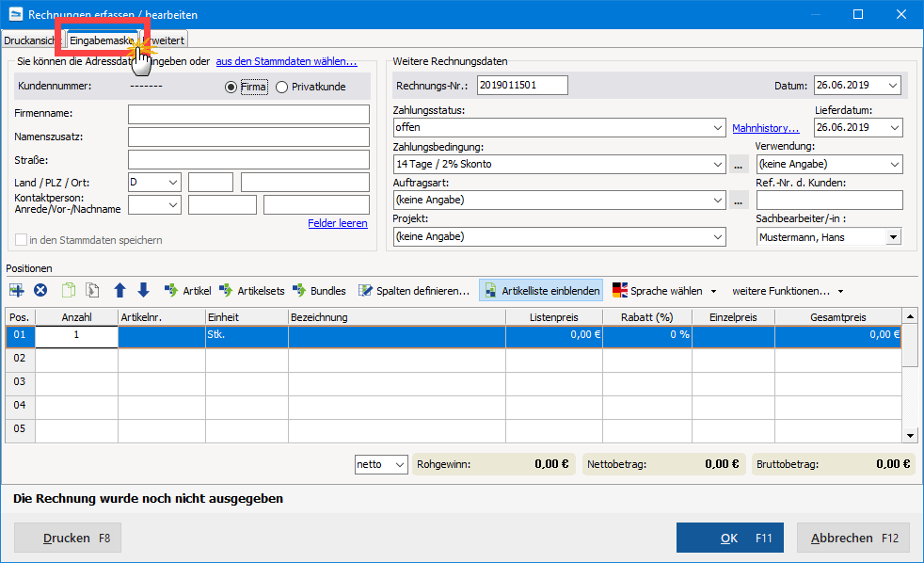Click the Listenpreis column header
Image resolution: width=924 pixels, height=563 pixels.
[x=554, y=317]
